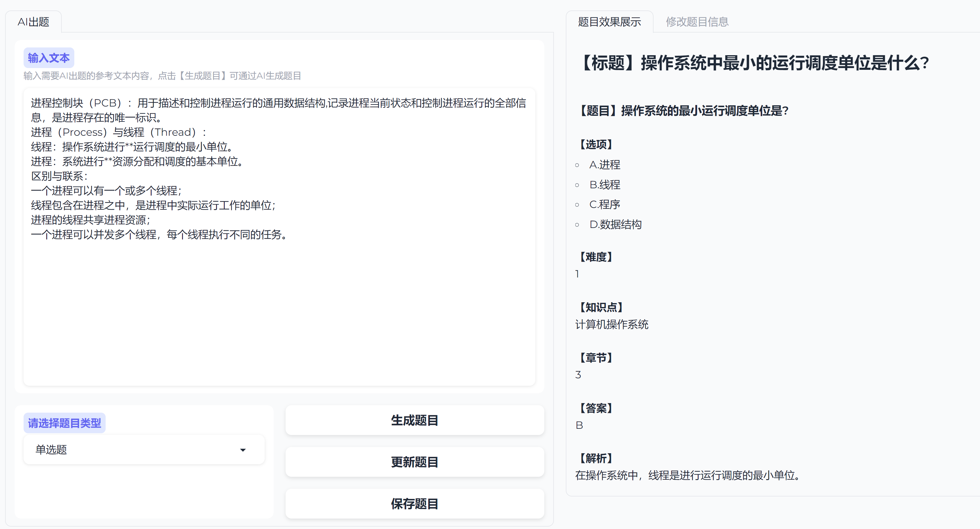Select option B.线程
Viewport: 980px width, 529px height.
(605, 185)
